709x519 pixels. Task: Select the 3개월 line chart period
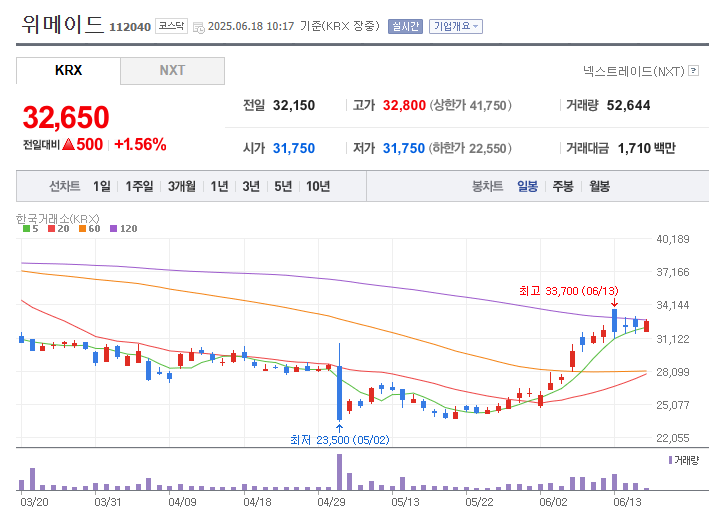182,186
